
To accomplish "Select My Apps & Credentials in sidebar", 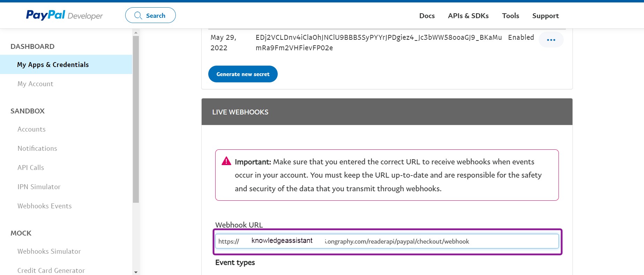I will 66,65.
